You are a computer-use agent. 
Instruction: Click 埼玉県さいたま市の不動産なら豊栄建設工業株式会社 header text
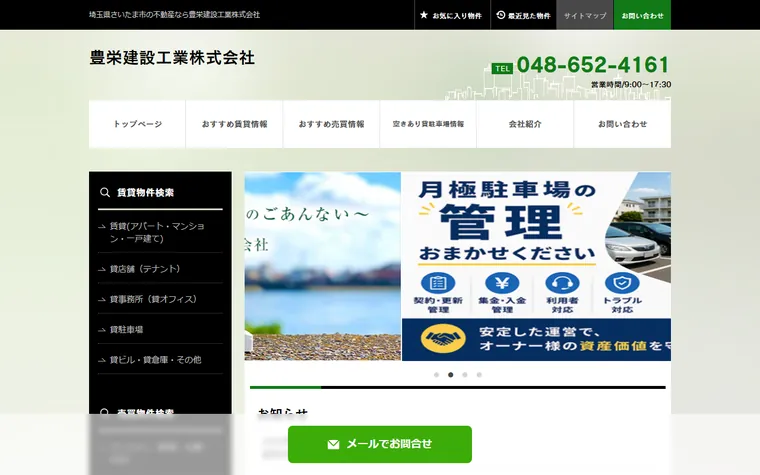174,15
